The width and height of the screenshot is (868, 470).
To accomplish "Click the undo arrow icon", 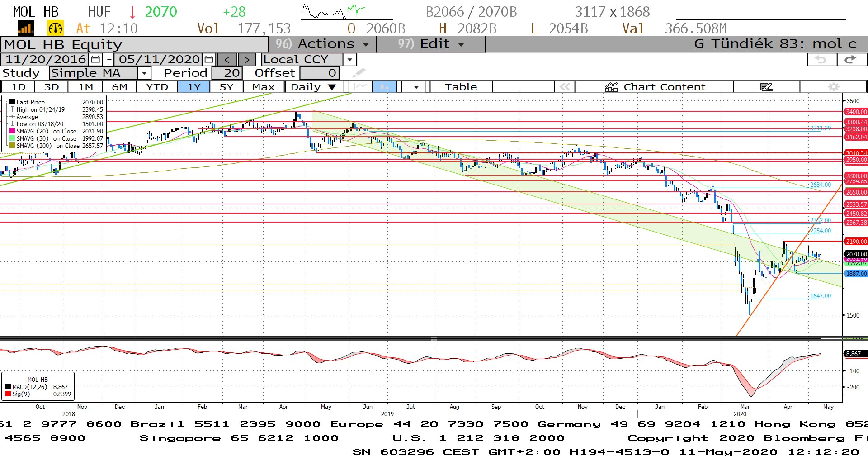I will pyautogui.click(x=821, y=59).
